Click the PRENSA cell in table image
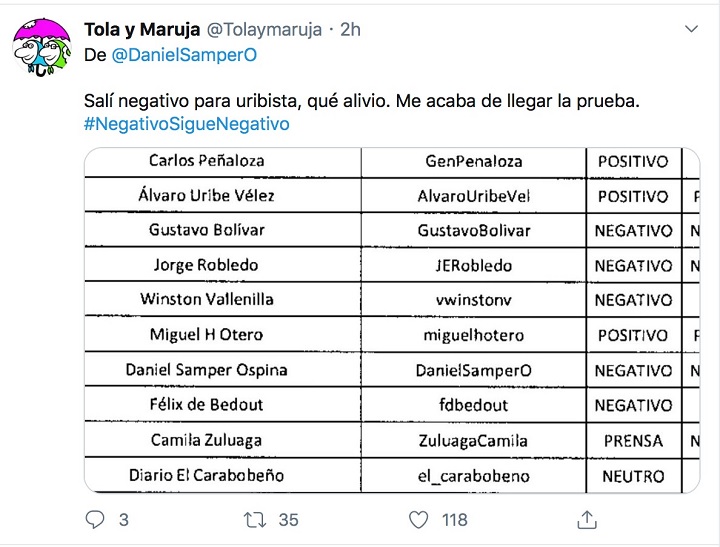Screen dimensions: 720x547 tap(633, 440)
